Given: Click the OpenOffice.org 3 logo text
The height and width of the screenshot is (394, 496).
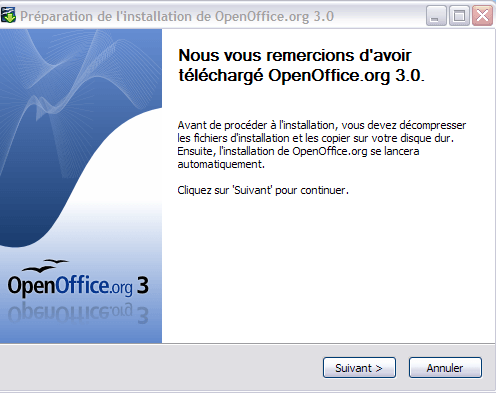Looking at the screenshot, I should point(78,286).
